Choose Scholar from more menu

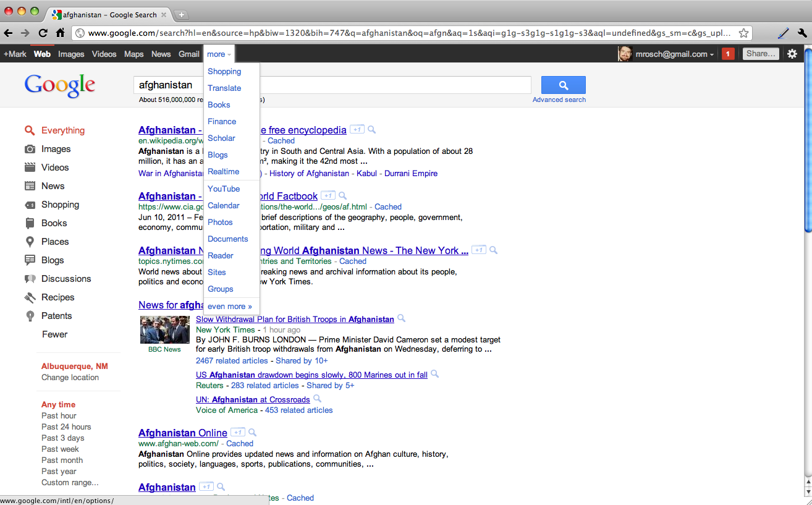coord(221,138)
